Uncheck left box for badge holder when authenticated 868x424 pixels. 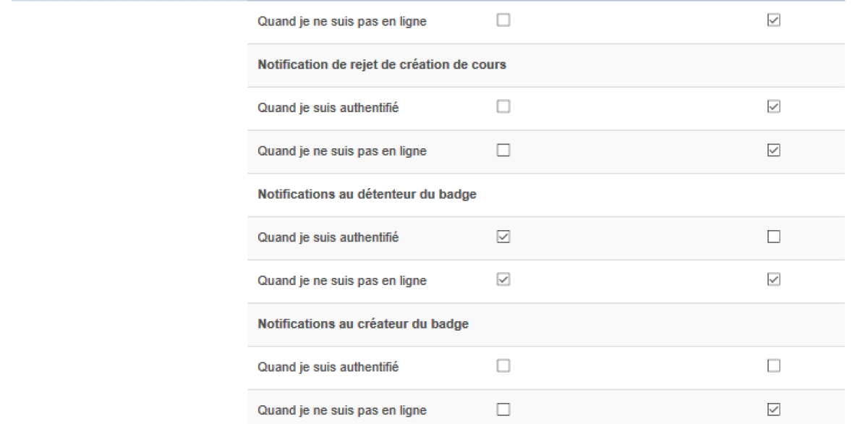pyautogui.click(x=503, y=237)
